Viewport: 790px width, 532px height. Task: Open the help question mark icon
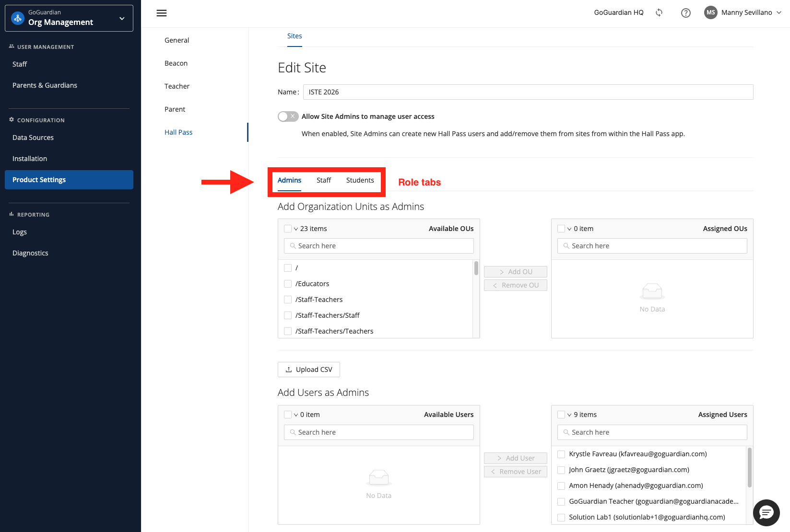pyautogui.click(x=686, y=13)
